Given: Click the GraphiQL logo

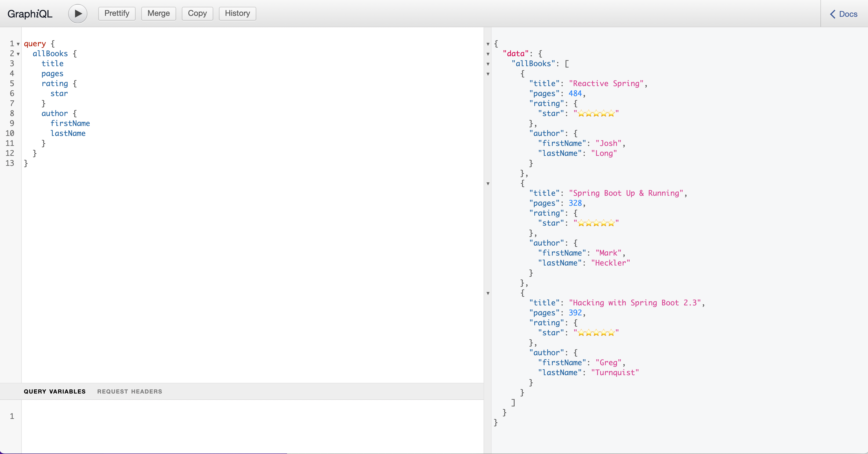Looking at the screenshot, I should tap(30, 14).
